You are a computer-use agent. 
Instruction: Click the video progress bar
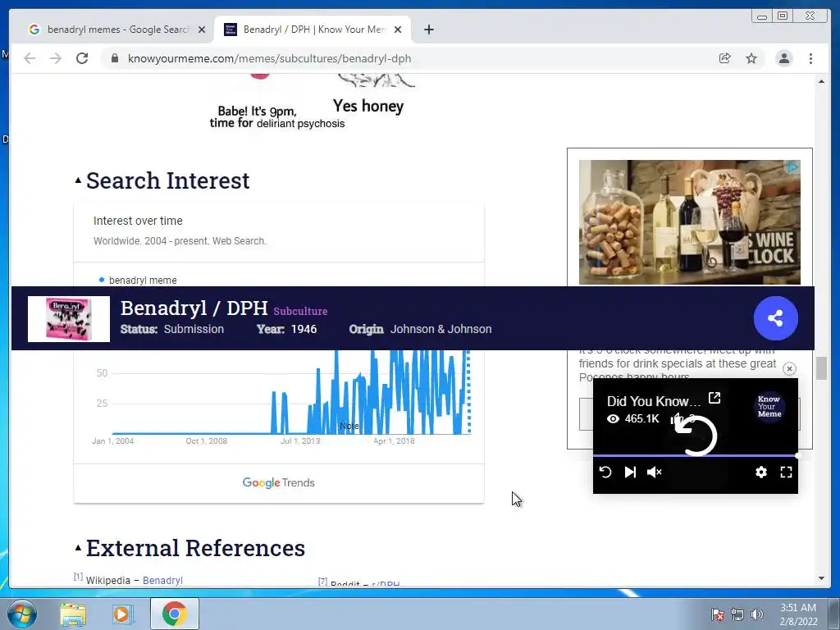pos(696,456)
